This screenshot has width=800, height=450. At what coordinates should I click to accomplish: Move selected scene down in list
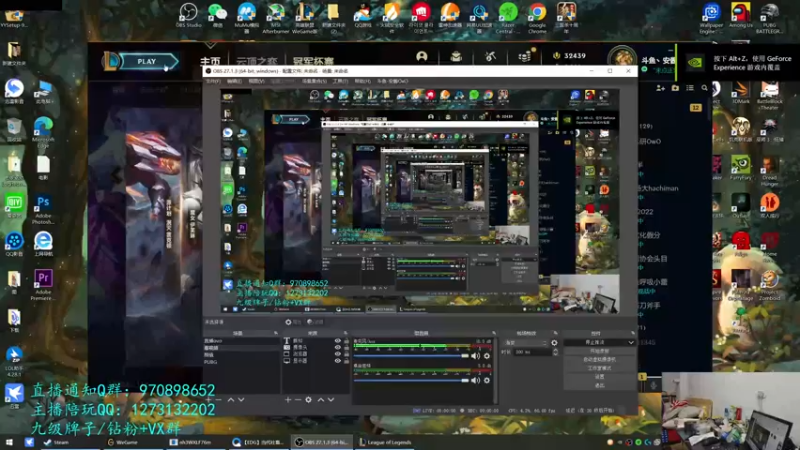241,399
